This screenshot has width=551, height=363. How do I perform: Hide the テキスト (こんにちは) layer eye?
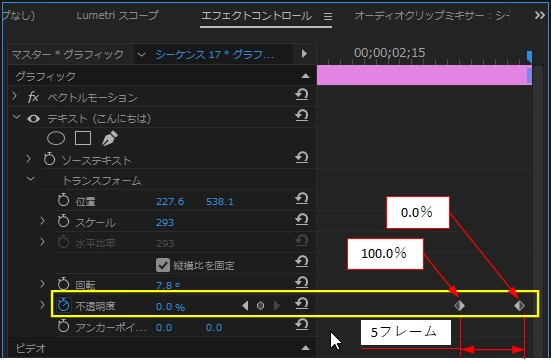coord(33,119)
